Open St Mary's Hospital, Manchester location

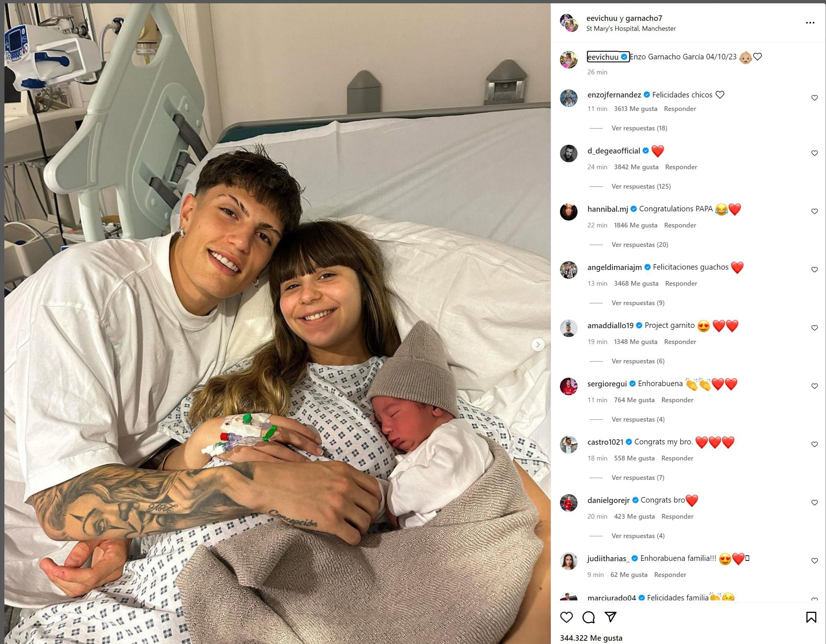pos(631,29)
